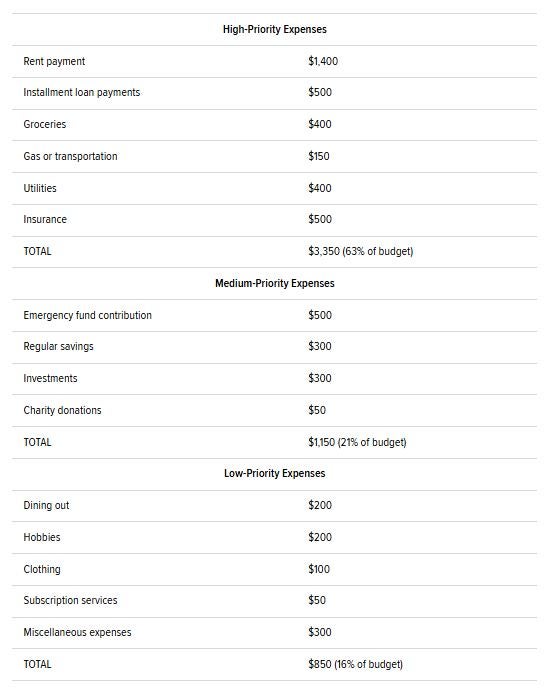
Task: Select the High-Priority Expenses heading
Action: coord(274,29)
